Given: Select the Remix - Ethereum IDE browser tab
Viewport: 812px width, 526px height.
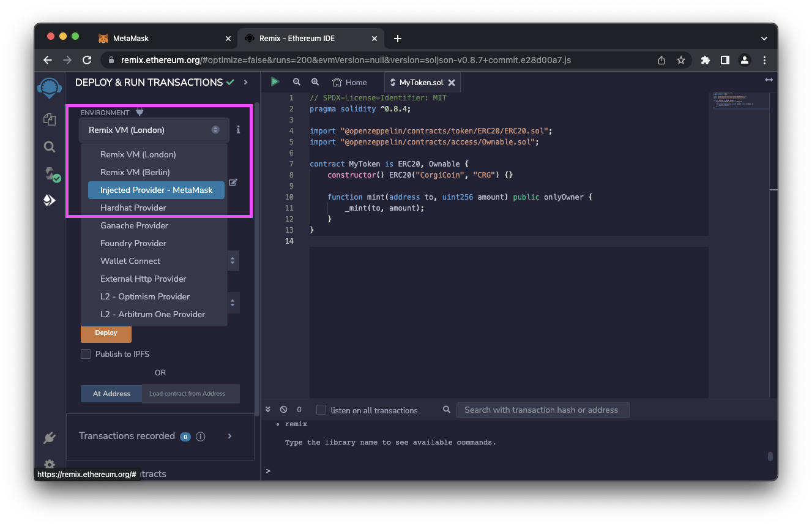Looking at the screenshot, I should click(312, 38).
